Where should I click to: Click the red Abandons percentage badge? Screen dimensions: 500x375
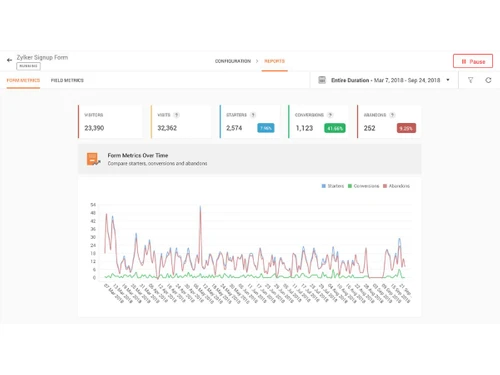[406, 128]
